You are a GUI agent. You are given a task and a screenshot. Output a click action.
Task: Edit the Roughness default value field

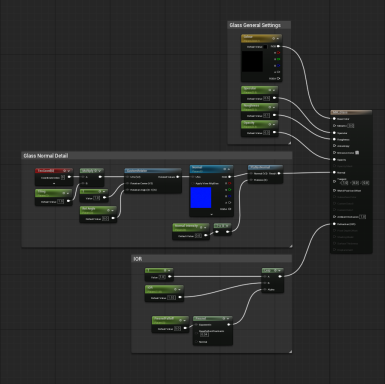266,116
